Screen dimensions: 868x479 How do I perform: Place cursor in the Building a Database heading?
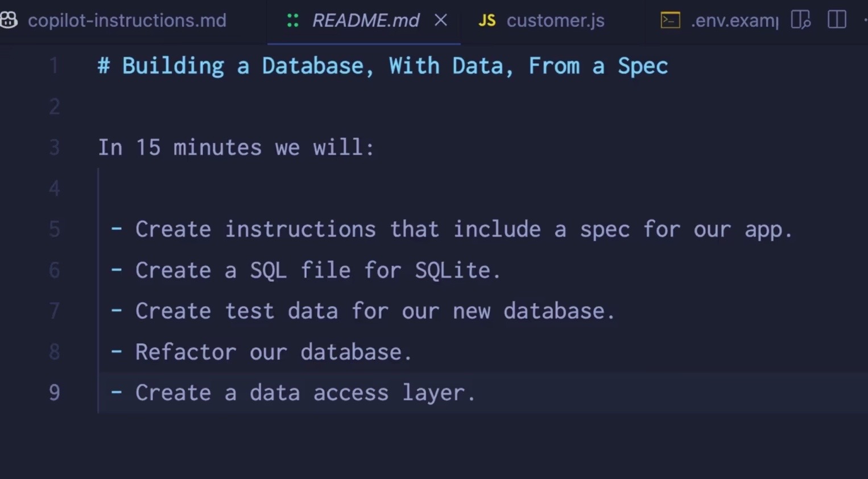point(383,66)
